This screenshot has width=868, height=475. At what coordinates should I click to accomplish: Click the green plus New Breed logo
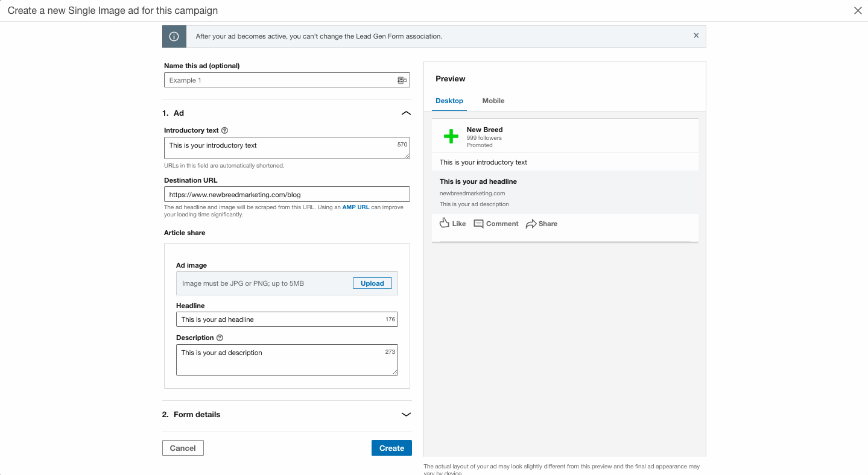coord(451,136)
